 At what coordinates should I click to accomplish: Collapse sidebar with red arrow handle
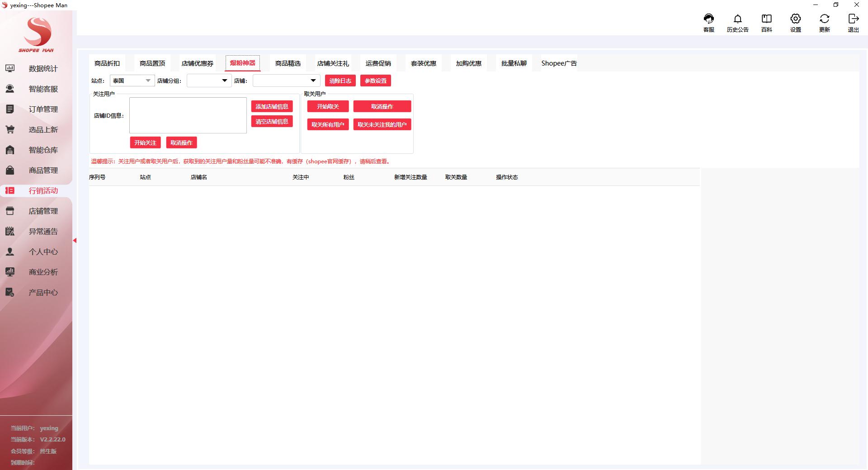click(75, 240)
